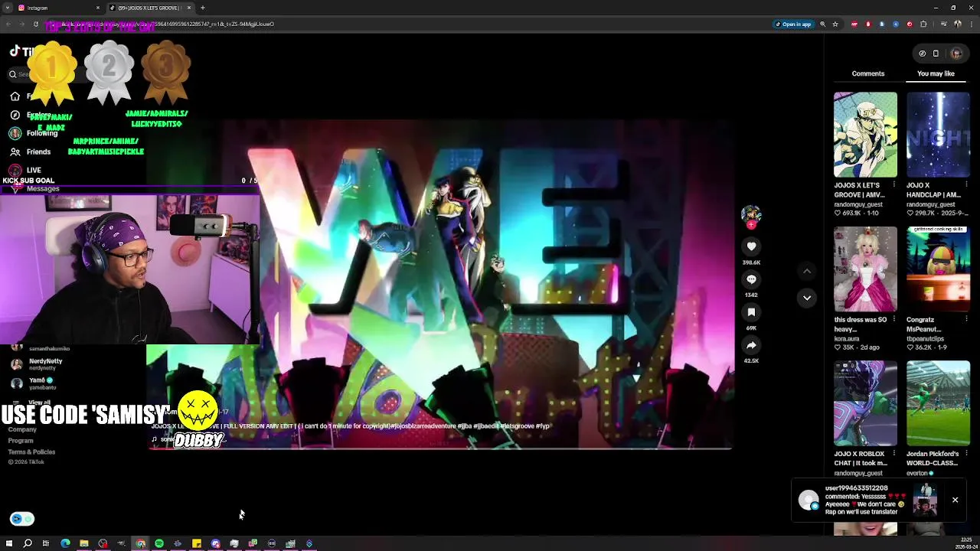Open video comments bubble icon
The width and height of the screenshot is (980, 551).
click(751, 279)
